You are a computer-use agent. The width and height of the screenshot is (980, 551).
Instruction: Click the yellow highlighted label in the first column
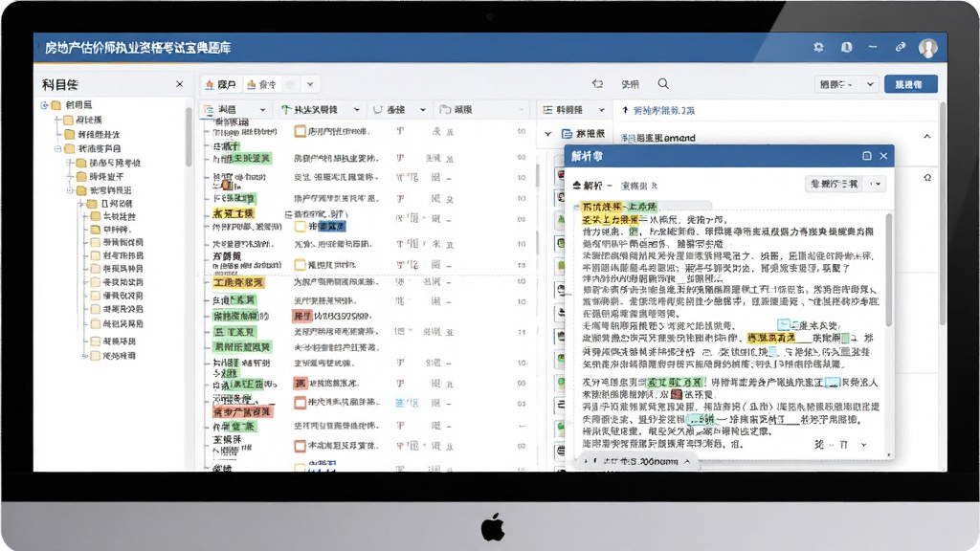pyautogui.click(x=234, y=213)
